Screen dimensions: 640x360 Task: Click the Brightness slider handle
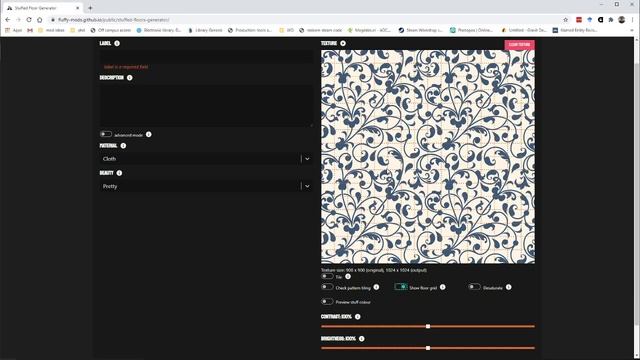[x=428, y=348]
